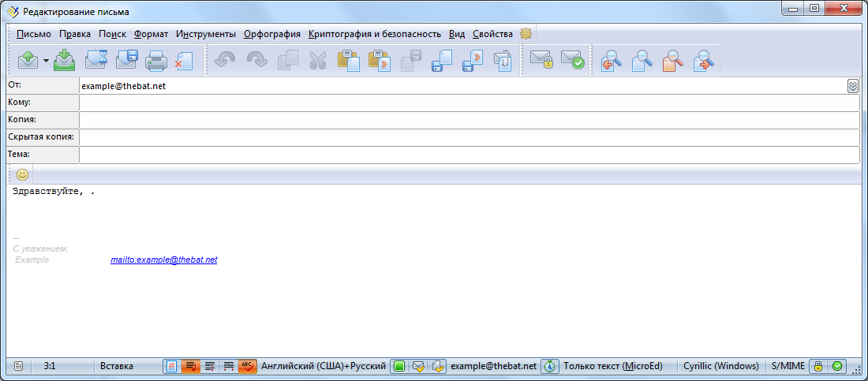This screenshot has width=868, height=381.
Task: Click the copy pages icon
Action: (x=287, y=60)
